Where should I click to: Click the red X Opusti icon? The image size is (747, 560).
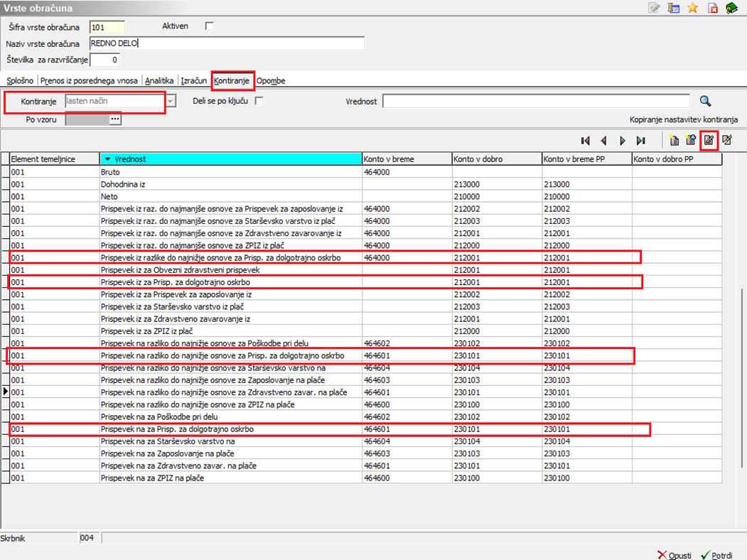[x=662, y=555]
